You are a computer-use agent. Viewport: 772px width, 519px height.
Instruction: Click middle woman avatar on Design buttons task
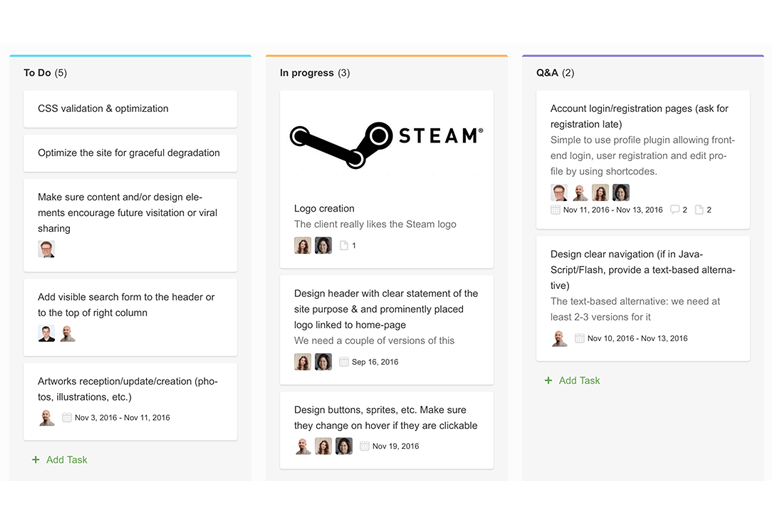point(323,446)
